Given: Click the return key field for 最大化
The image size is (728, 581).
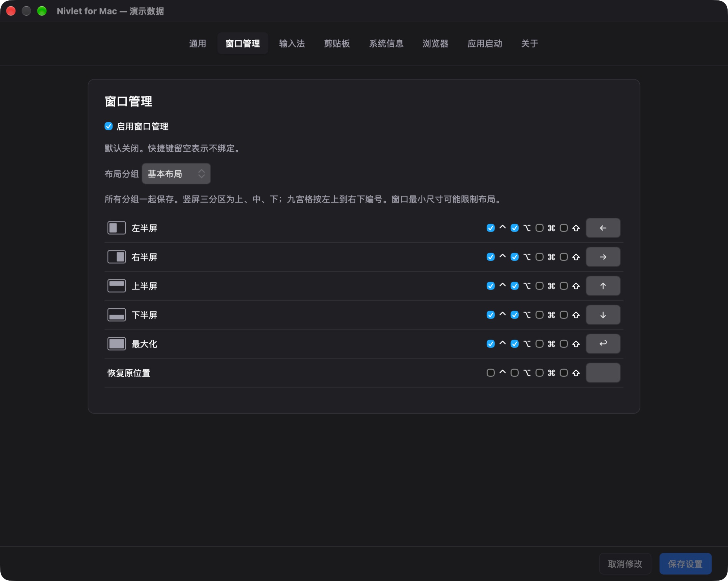Looking at the screenshot, I should [x=603, y=344].
